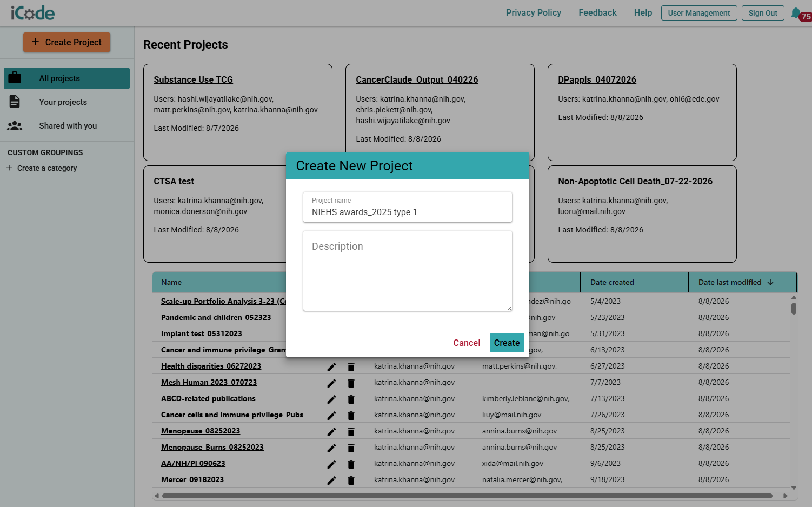Screen dimensions: 812x507
Task: Open Implant test_05312023 project
Action: click(x=201, y=333)
